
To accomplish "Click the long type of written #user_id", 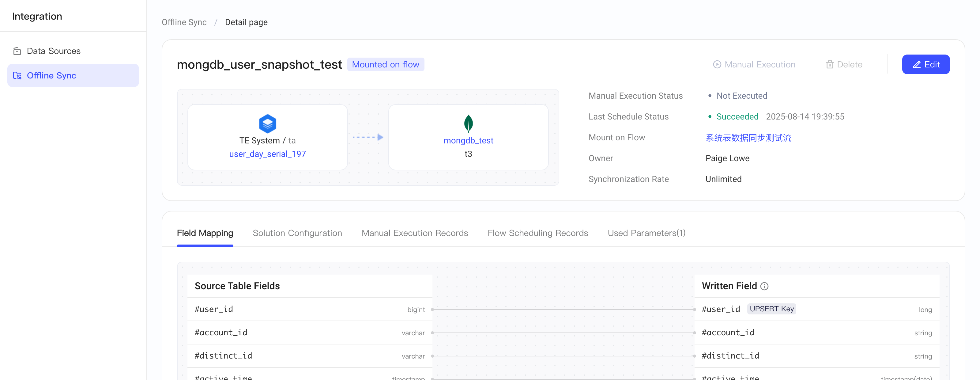I will [925, 310].
